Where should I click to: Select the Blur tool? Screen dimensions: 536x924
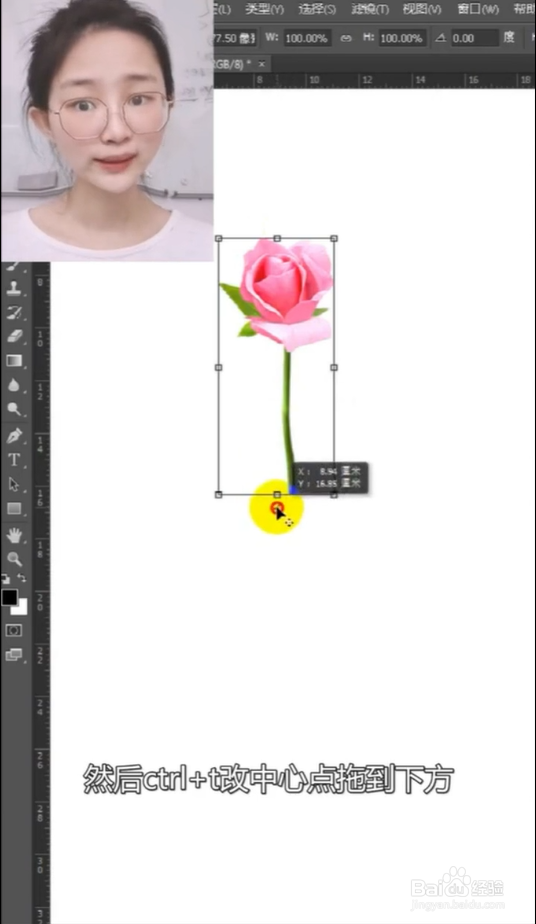click(14, 385)
